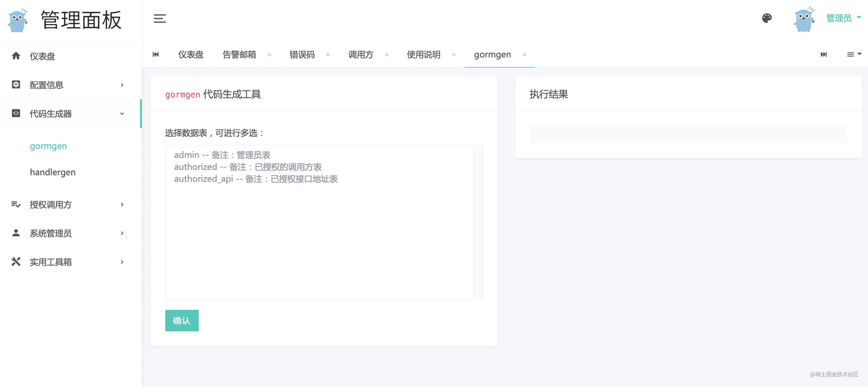Viewport: 868px width, 387px height.
Task: Close the gormgen tab
Action: coord(524,54)
